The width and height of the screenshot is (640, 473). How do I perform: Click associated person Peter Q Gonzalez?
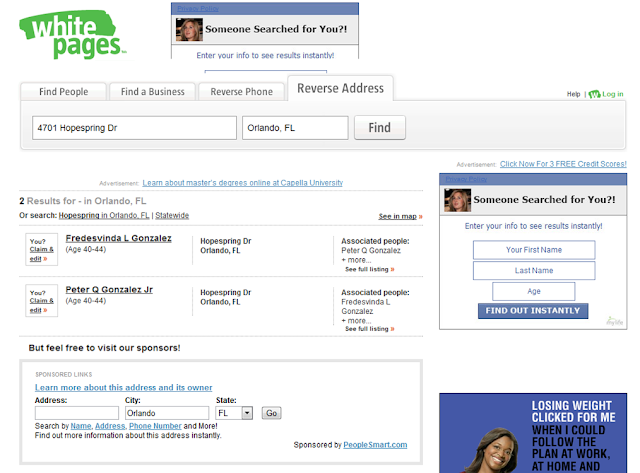point(371,251)
